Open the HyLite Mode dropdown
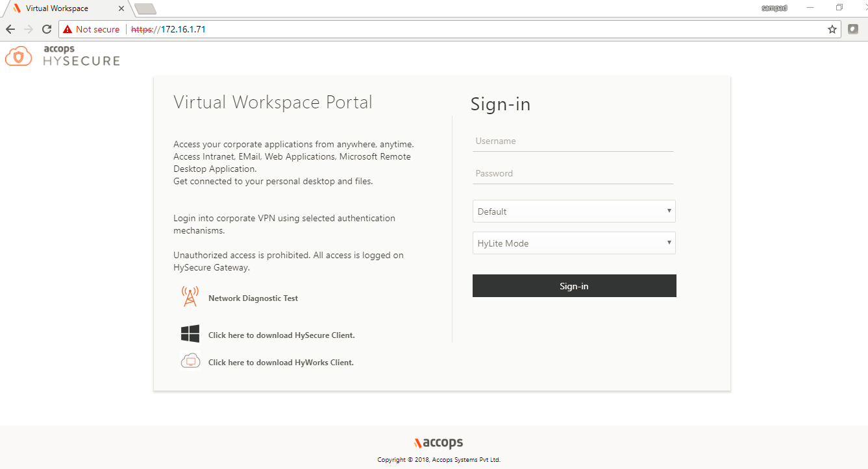This screenshot has width=868, height=469. click(x=574, y=243)
